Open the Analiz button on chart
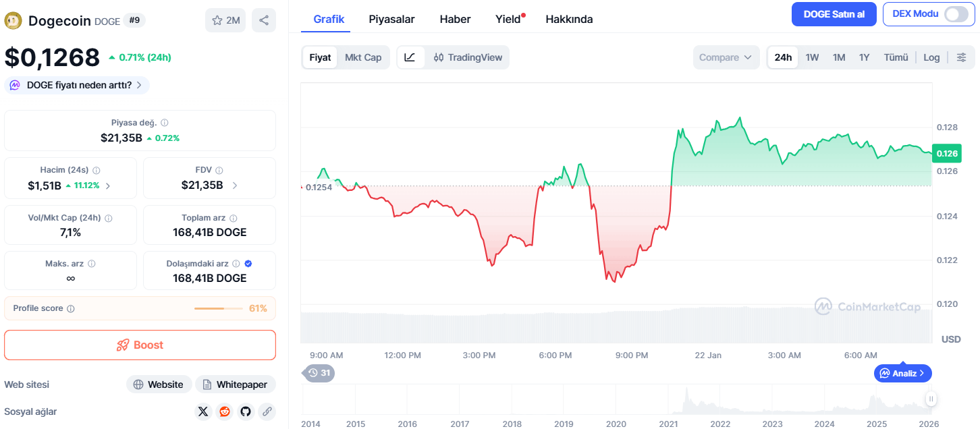980x429 pixels. point(902,373)
